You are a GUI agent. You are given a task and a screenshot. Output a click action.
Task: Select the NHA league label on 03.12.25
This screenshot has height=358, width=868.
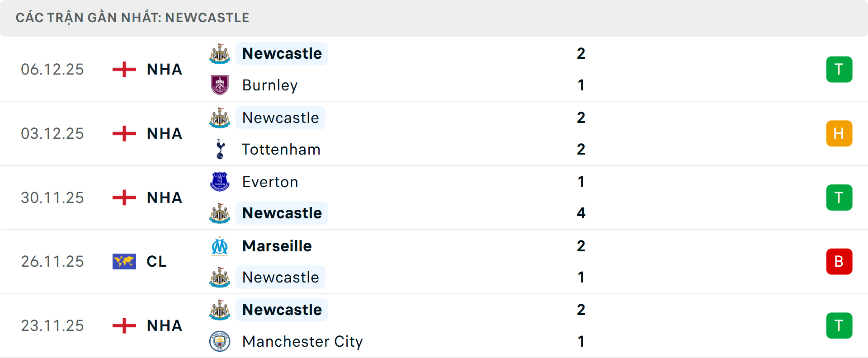point(164,133)
